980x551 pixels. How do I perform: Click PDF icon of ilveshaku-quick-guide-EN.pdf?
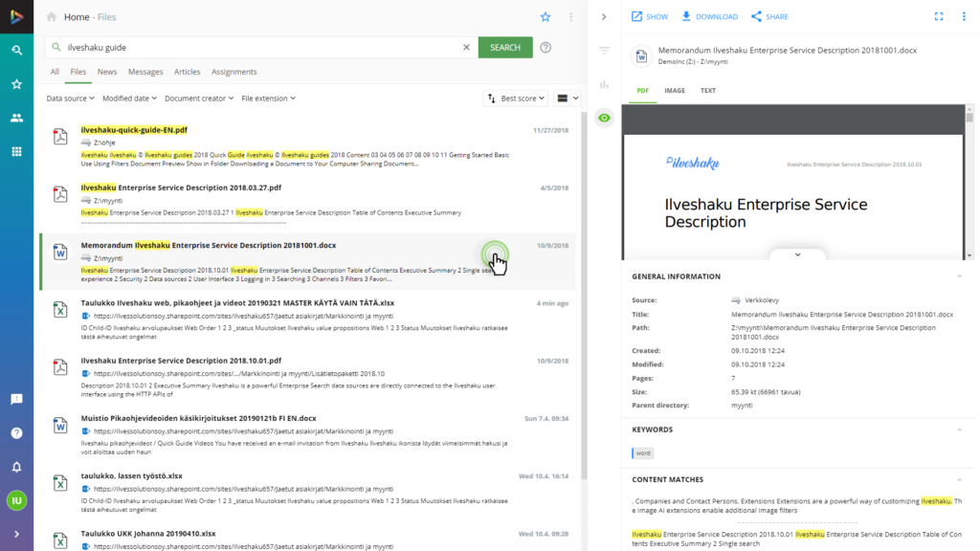[x=60, y=136]
